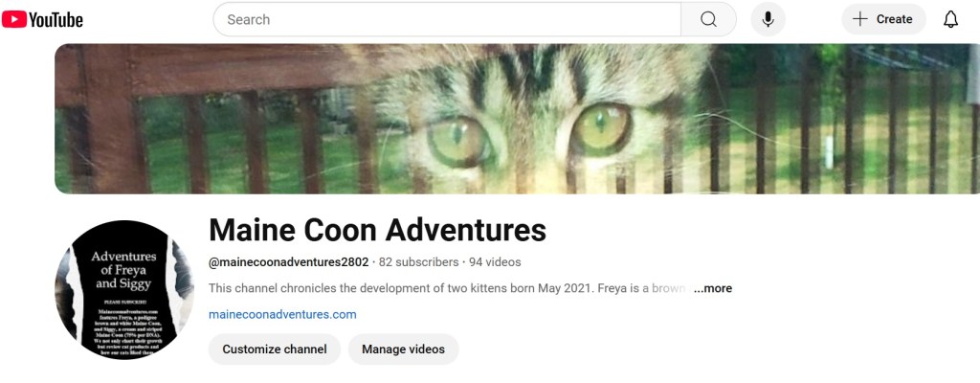This screenshot has width=980, height=383.
Task: Click the cat's right-side eye in banner
Action: point(602,132)
